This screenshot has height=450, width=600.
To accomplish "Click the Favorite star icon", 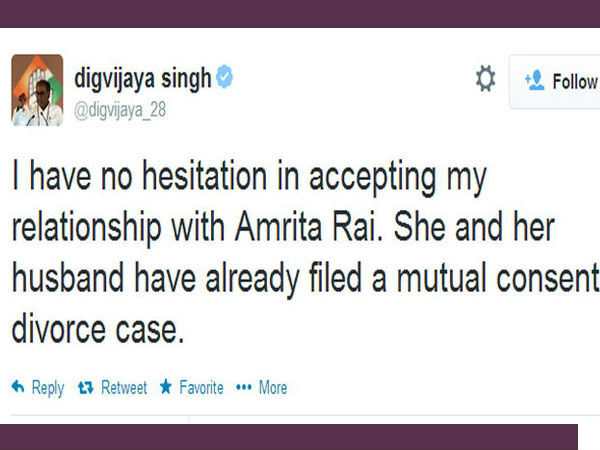I will pyautogui.click(x=165, y=387).
